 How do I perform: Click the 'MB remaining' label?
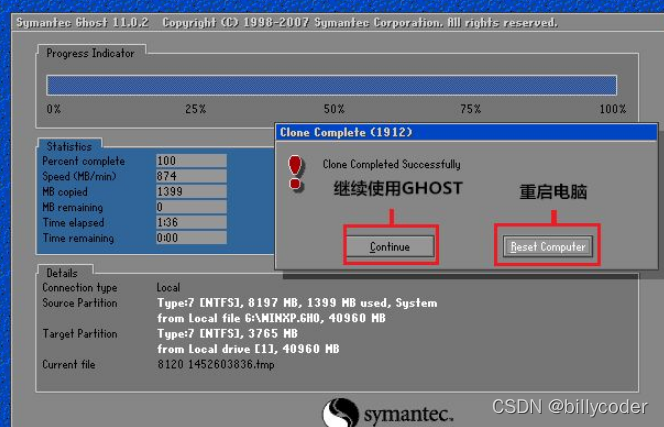[x=72, y=207]
